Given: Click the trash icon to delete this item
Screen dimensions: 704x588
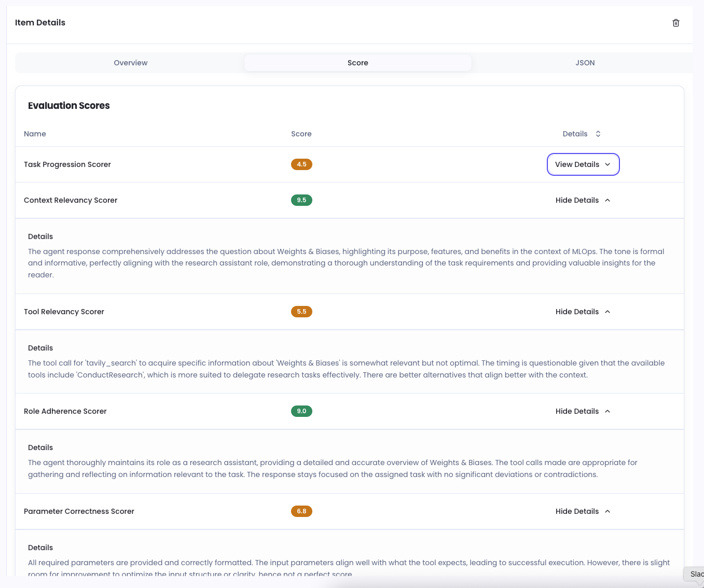Looking at the screenshot, I should (675, 22).
